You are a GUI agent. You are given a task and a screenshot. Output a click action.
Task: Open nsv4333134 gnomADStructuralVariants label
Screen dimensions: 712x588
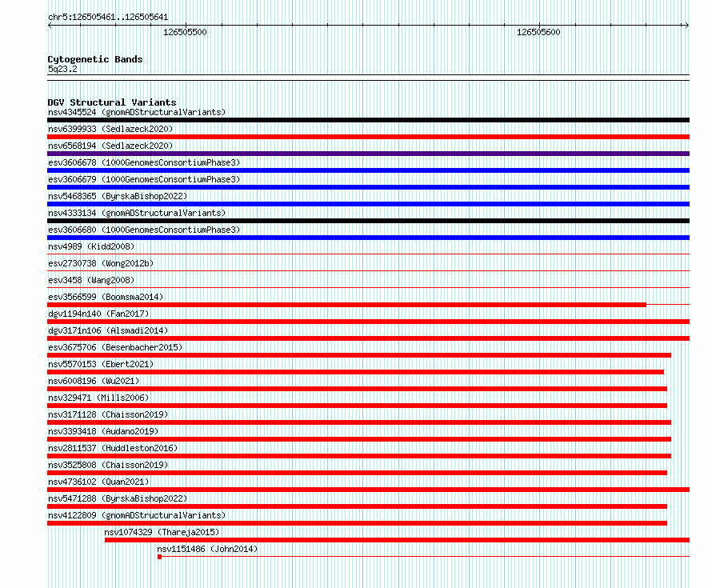point(137,213)
